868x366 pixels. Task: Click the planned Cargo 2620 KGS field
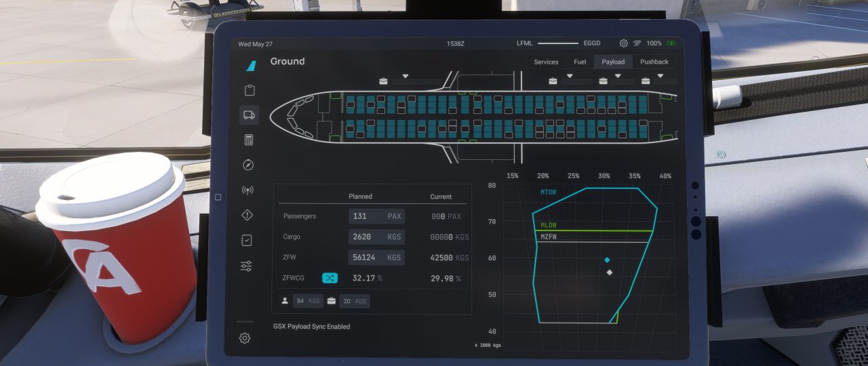(x=376, y=237)
